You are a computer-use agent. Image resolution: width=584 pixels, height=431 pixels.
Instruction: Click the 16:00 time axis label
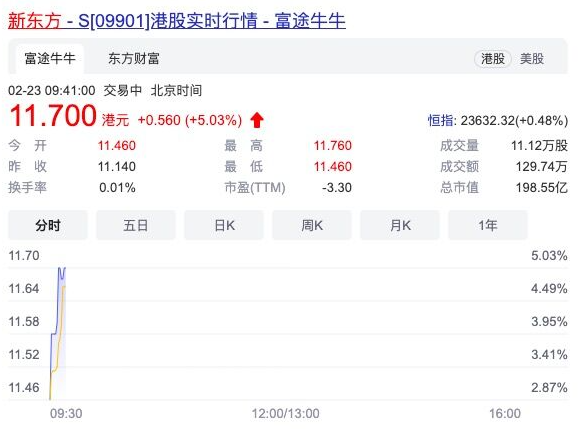click(x=505, y=413)
